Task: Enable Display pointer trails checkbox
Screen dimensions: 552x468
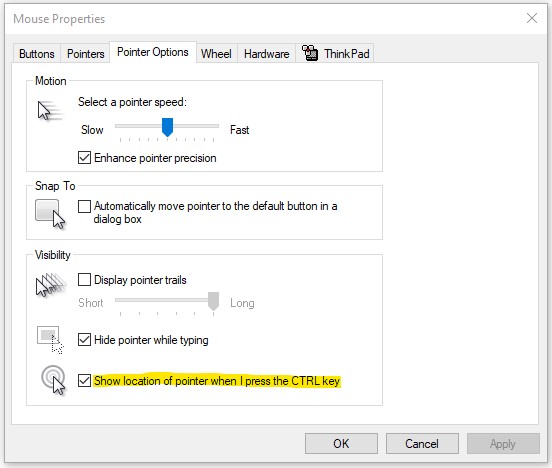Action: (84, 280)
